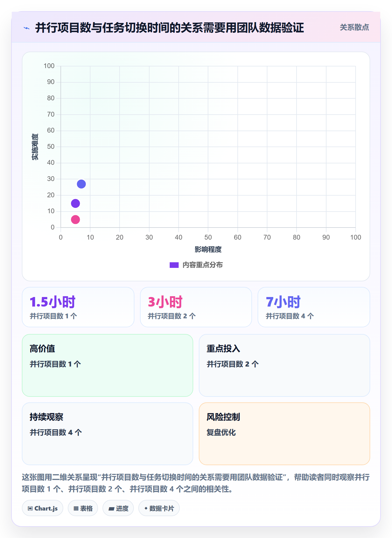Select the 7小时 stat card
Image resolution: width=392 pixels, height=538 pixels.
click(314, 307)
